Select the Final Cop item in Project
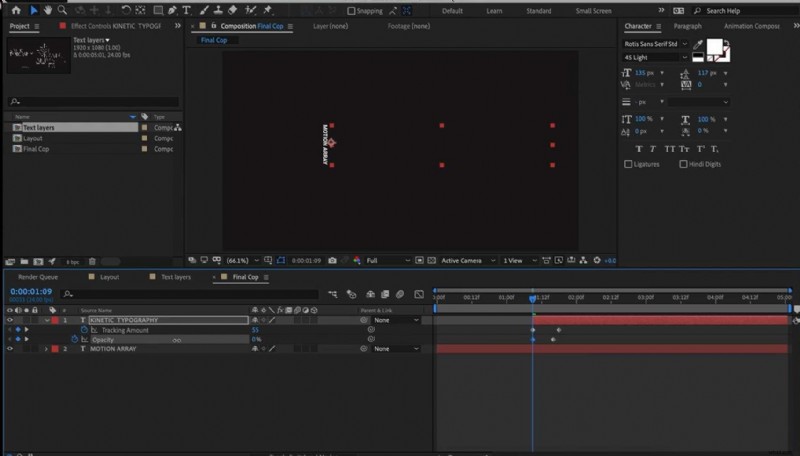 click(x=36, y=149)
